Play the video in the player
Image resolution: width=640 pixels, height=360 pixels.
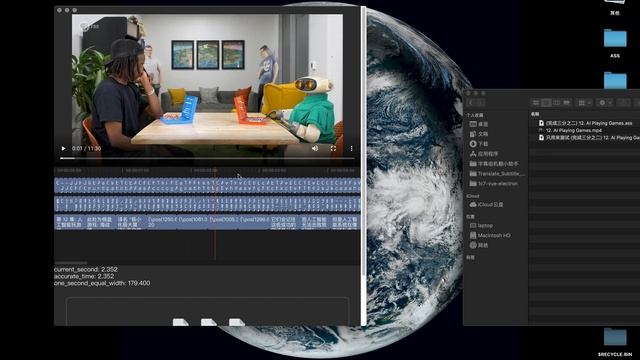(x=63, y=149)
